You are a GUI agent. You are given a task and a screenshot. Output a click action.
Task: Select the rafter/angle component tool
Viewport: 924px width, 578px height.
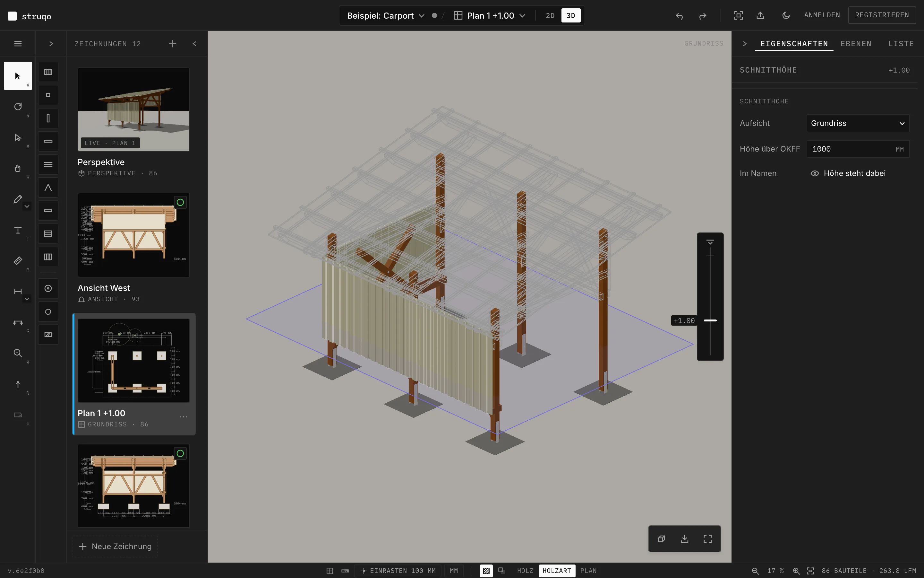point(48,188)
